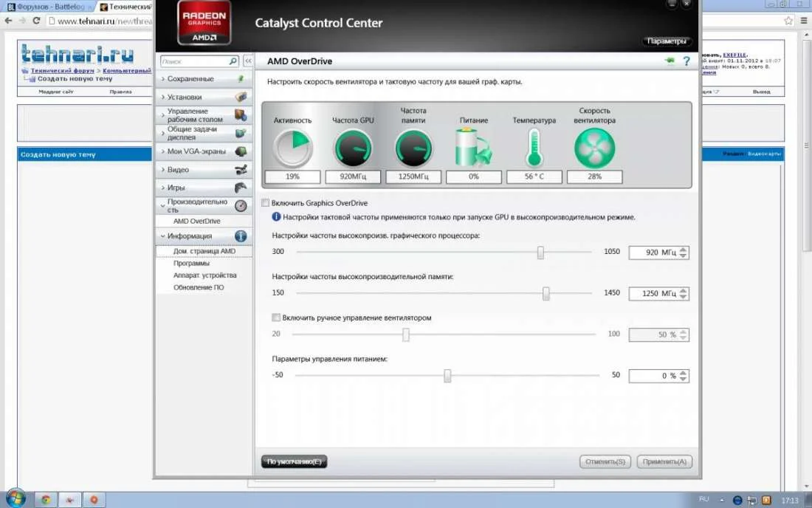Click the red round taskbar icon
The width and height of the screenshot is (812, 508).
(x=94, y=500)
